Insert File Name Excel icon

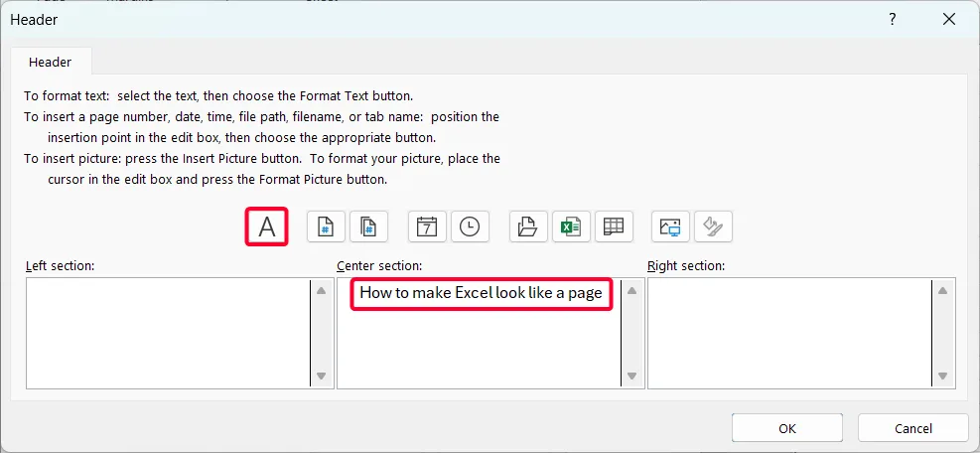coord(571,226)
